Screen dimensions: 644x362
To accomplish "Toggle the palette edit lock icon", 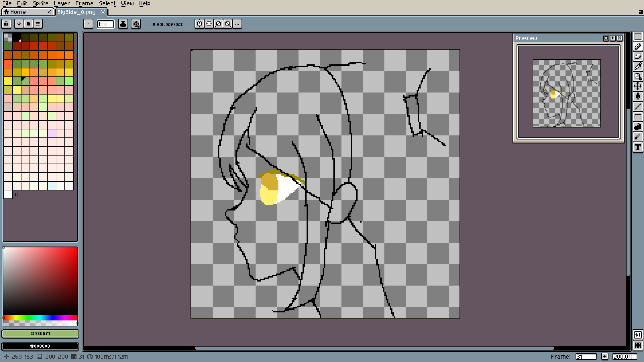I will 6,24.
